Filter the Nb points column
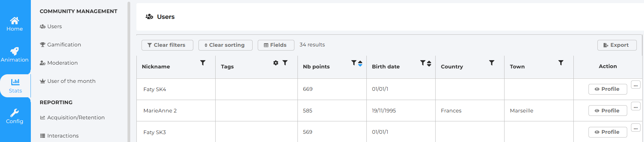The image size is (644, 142). 354,63
